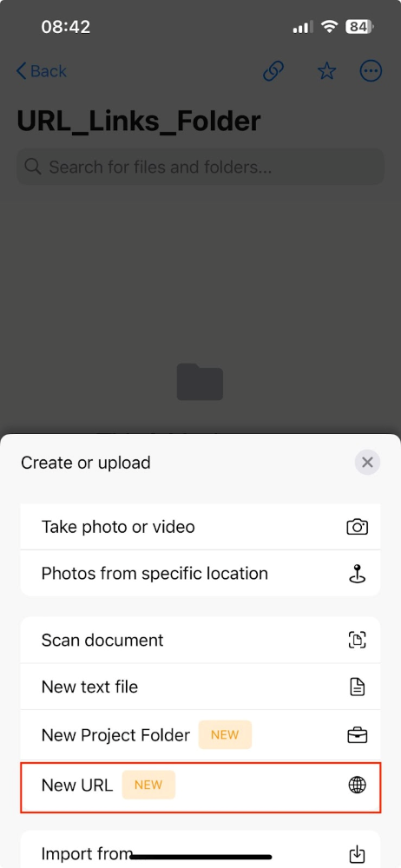Image resolution: width=401 pixels, height=868 pixels.
Task: Tap the text file document icon
Action: 358,687
